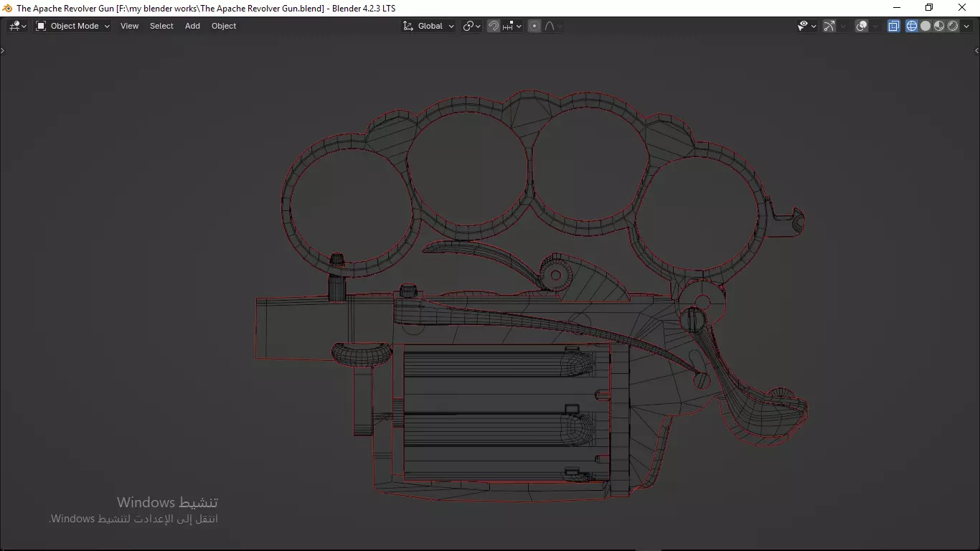980x551 pixels.
Task: Open the View menu
Action: [130, 26]
